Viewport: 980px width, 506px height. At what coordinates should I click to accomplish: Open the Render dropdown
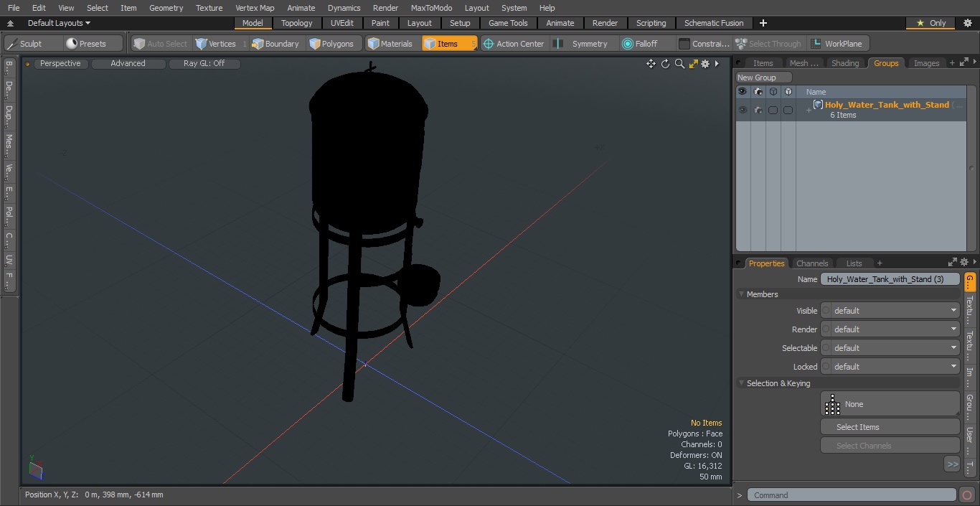[890, 329]
